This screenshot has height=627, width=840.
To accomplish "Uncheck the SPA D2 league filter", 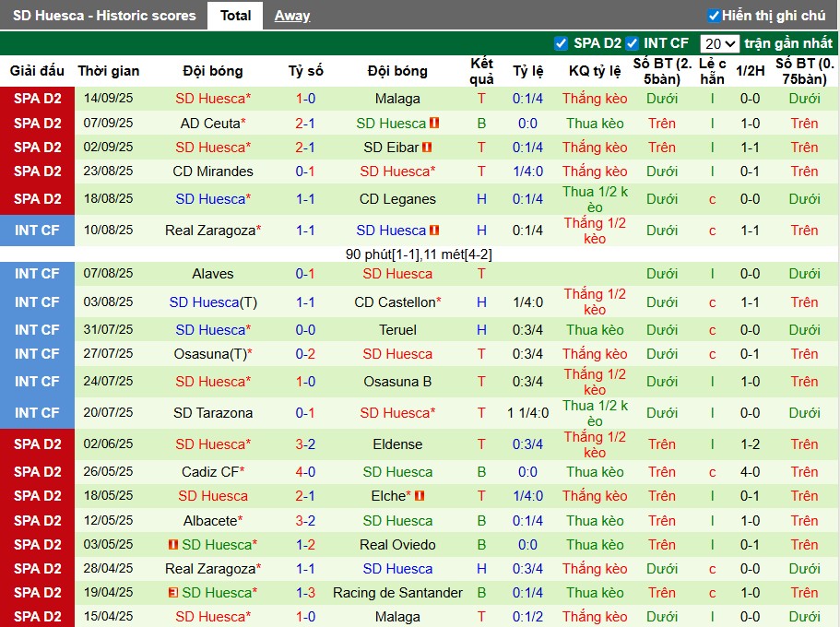I will tap(561, 43).
